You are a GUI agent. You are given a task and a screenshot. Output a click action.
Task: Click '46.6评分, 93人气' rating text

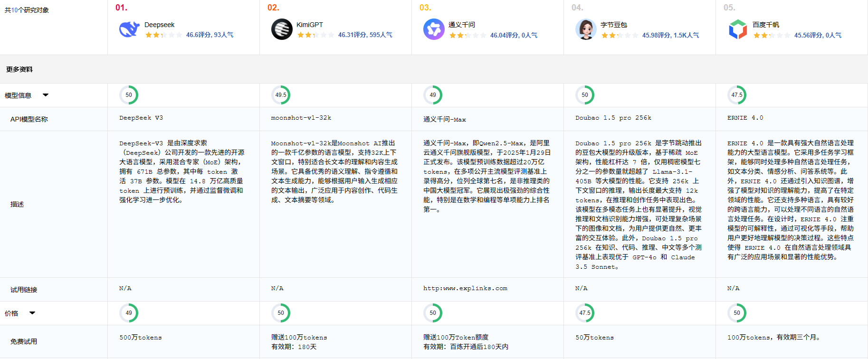pos(210,35)
